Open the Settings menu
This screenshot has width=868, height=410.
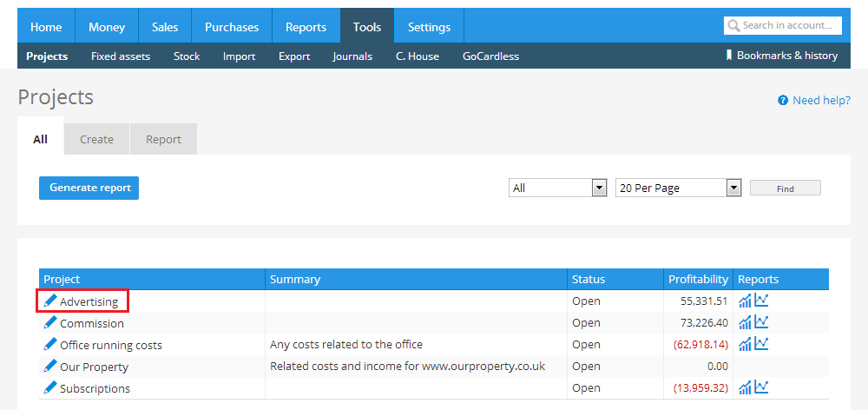pos(429,27)
